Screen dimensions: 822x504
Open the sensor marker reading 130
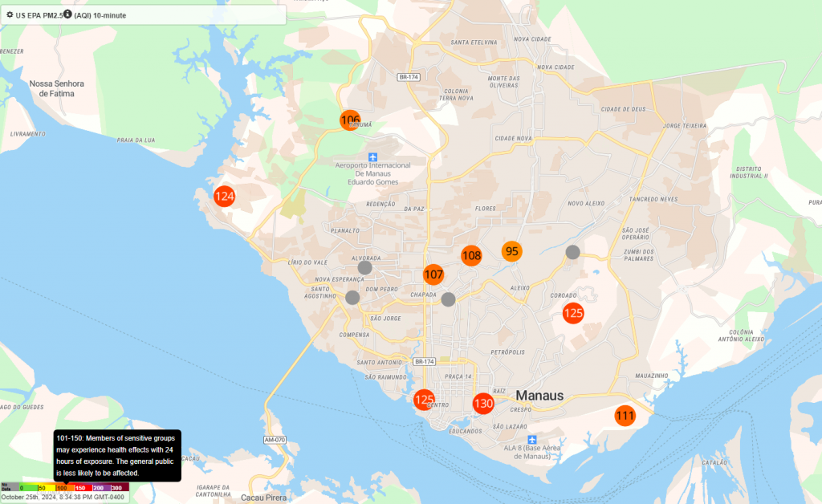click(x=482, y=404)
